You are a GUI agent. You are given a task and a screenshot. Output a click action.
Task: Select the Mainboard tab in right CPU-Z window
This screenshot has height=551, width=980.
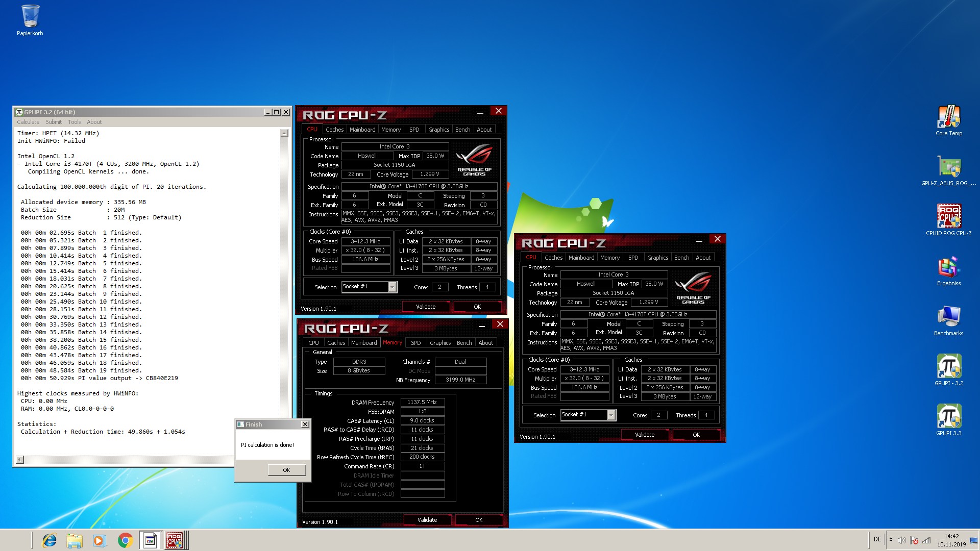[x=581, y=258]
